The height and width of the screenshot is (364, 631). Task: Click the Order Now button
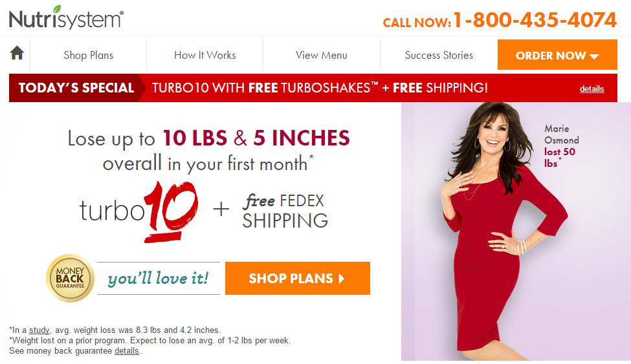557,55
